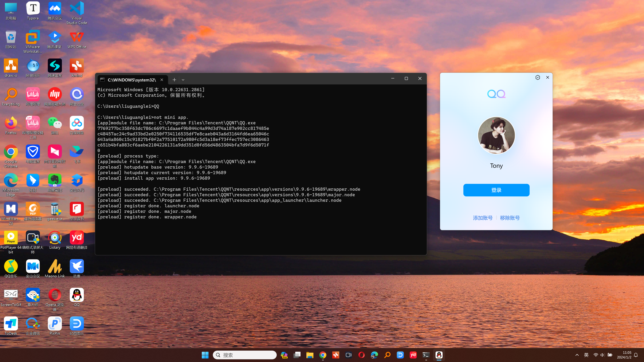Open ScreenToGif desktop icon
Screen dimensions: 644x362
[11, 298]
